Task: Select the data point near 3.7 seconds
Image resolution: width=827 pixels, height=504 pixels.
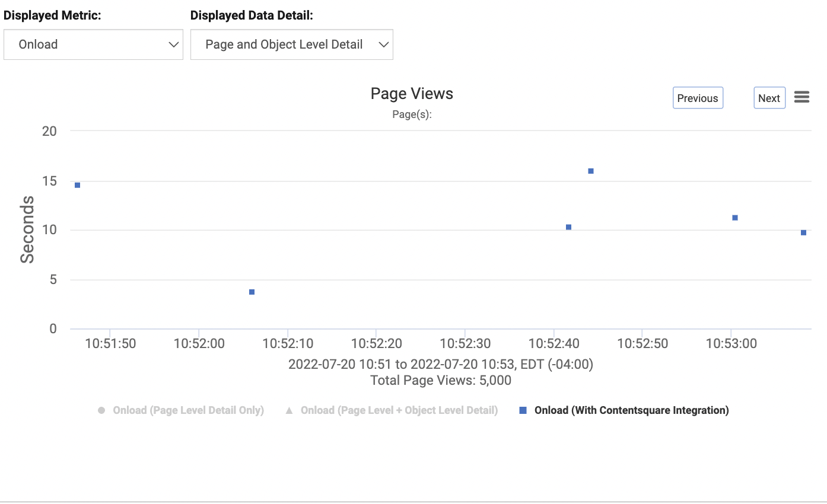Action: 252,292
